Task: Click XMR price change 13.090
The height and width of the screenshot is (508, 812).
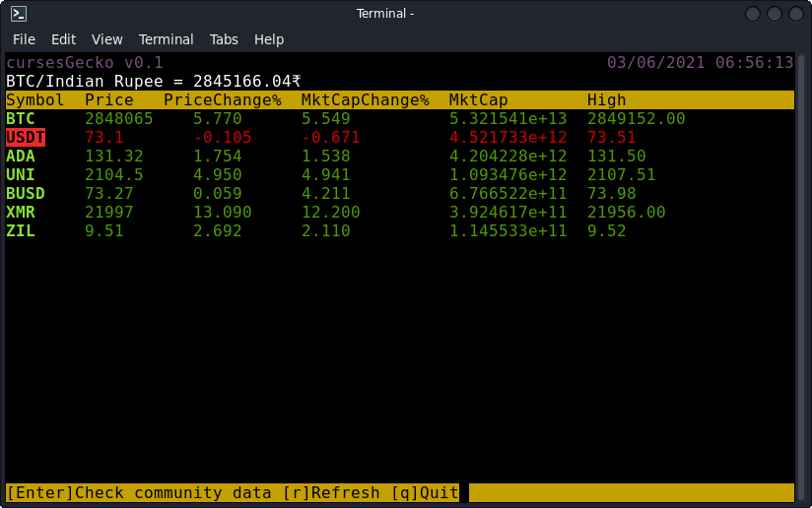Action: (x=223, y=212)
